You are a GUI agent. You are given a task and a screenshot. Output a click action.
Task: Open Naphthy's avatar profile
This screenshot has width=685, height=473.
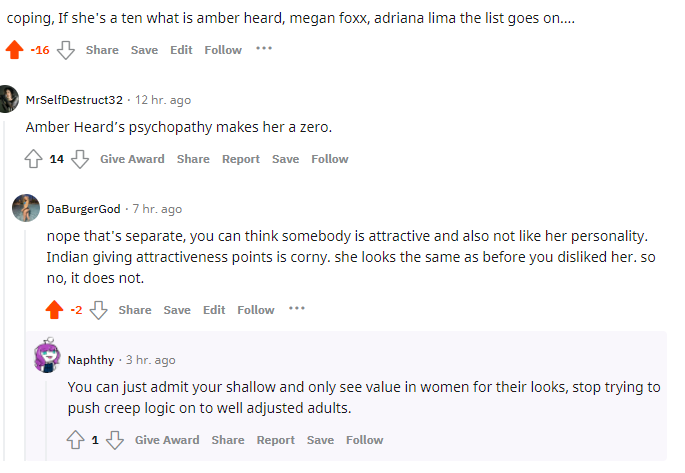point(47,355)
